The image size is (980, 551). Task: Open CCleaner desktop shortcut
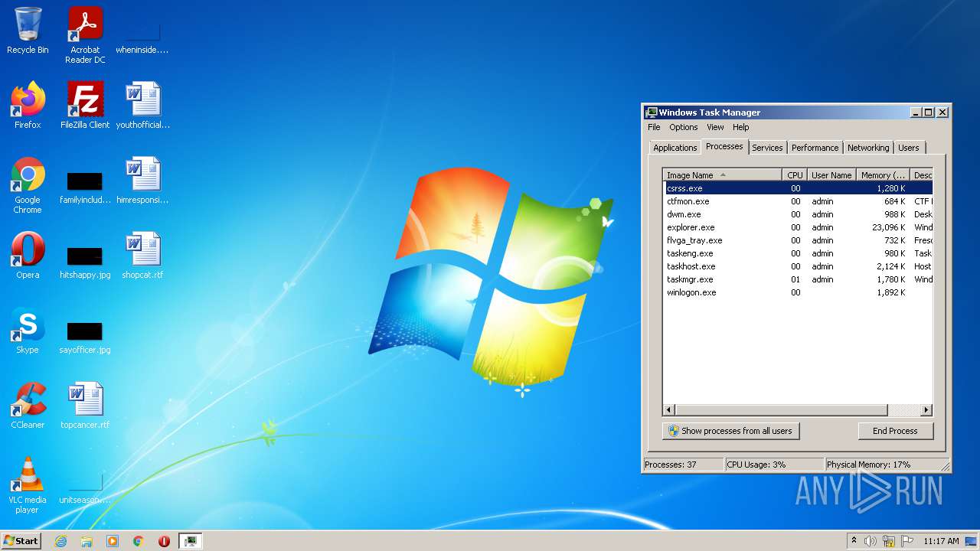click(28, 406)
